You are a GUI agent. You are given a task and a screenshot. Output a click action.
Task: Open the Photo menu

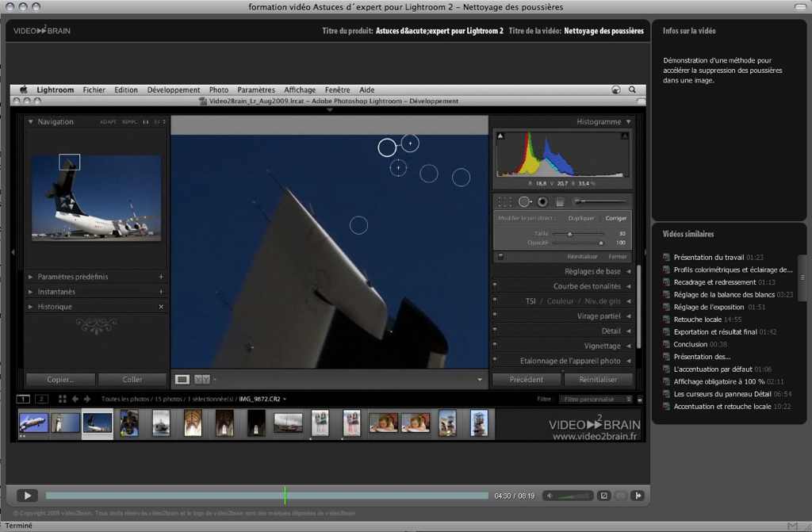coord(219,90)
